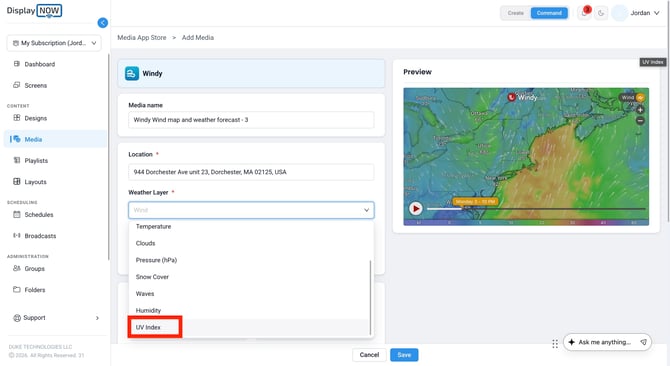The height and width of the screenshot is (366, 670).
Task: Open Playlists from the sidebar
Action: (36, 161)
